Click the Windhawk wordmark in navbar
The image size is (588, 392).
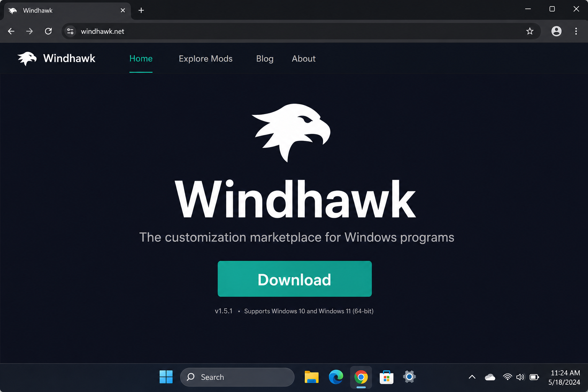69,58
